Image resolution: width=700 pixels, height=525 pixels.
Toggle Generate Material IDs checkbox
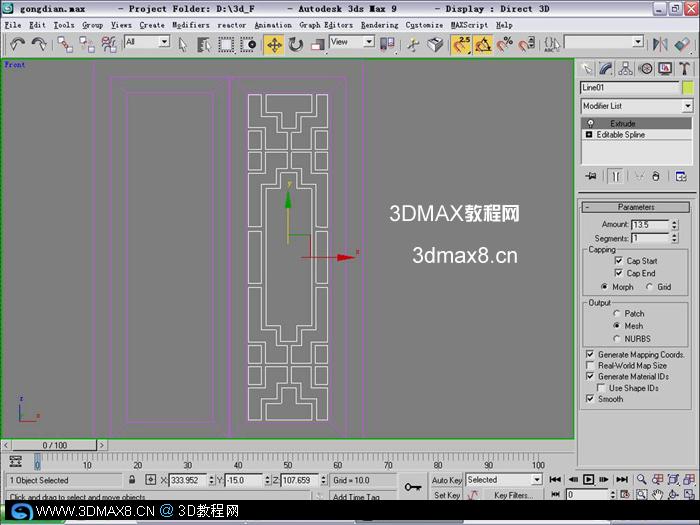pyautogui.click(x=590, y=376)
